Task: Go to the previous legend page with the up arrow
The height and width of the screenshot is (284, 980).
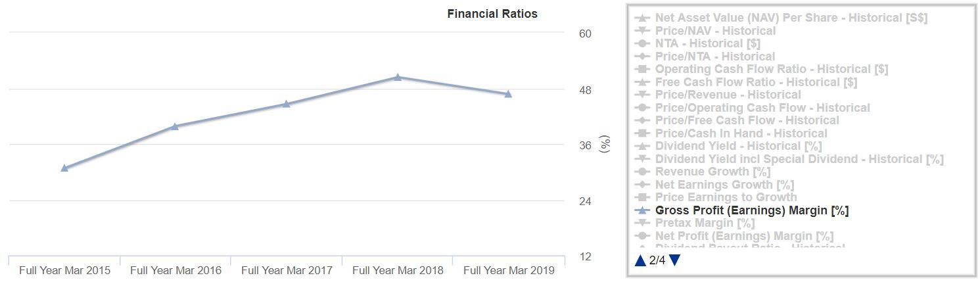Action: [x=640, y=260]
